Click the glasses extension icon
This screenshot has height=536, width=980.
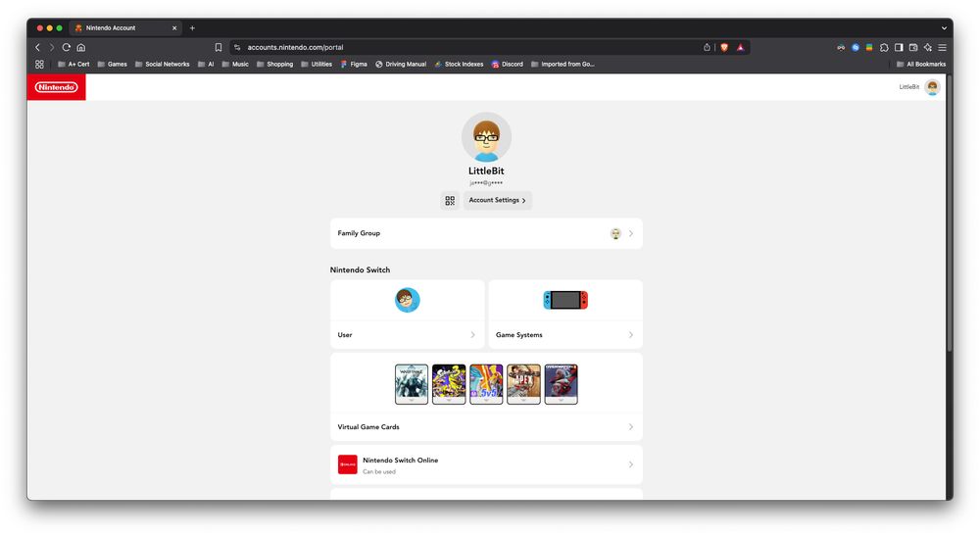pyautogui.click(x=841, y=47)
